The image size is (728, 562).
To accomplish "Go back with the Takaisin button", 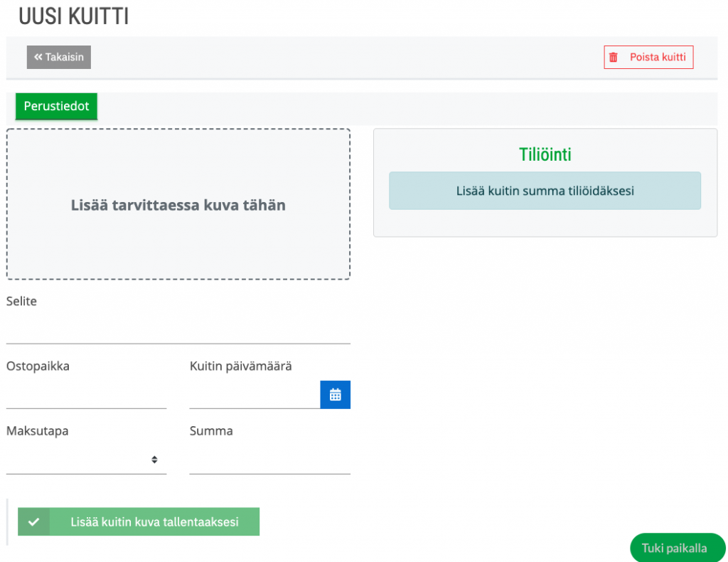I will coord(59,57).
